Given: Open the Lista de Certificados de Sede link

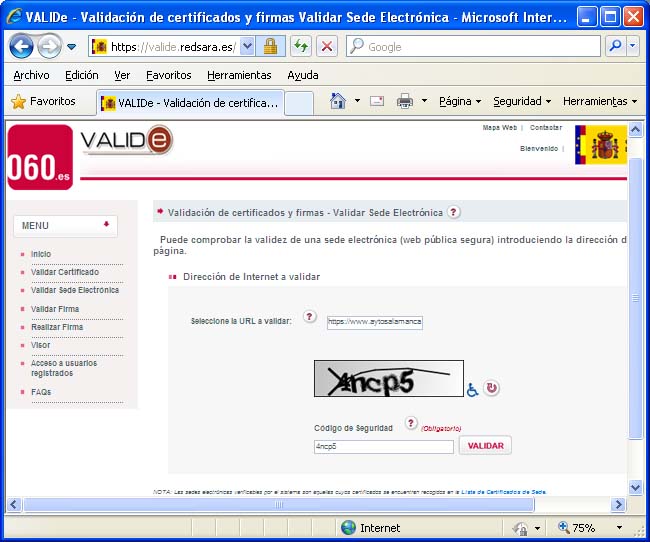Looking at the screenshot, I should pos(504,492).
